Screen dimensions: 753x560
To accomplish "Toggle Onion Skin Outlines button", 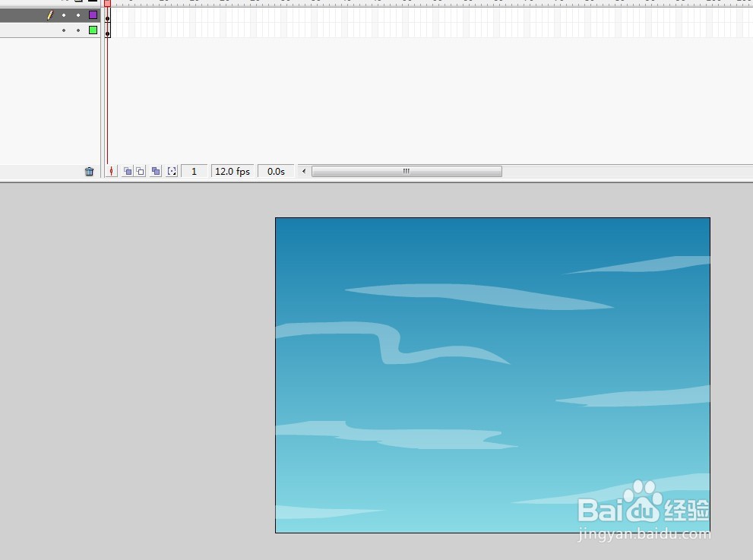I will (x=141, y=171).
